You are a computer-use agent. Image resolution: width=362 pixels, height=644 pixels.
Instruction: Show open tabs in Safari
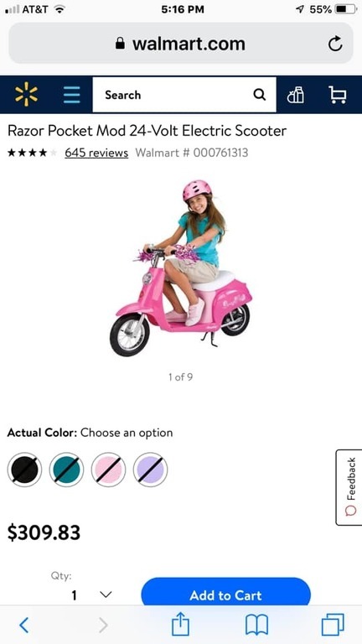tap(333, 625)
